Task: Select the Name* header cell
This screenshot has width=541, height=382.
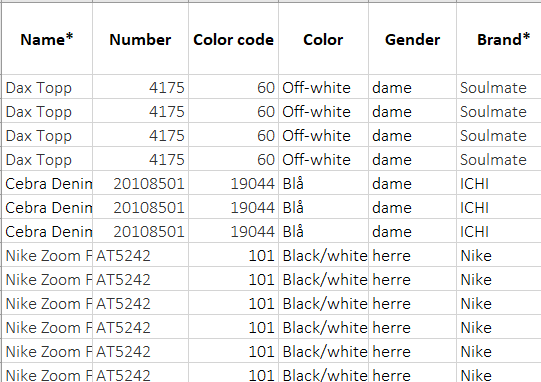Action: pyautogui.click(x=47, y=39)
